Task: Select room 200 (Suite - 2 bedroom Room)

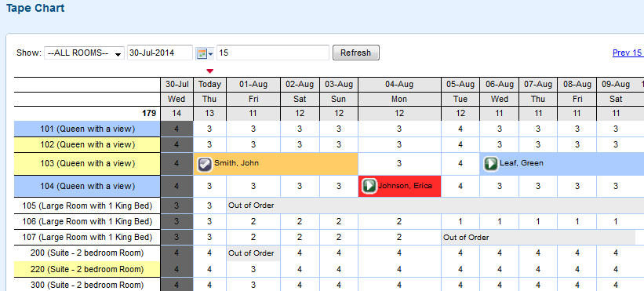Action: 88,253
